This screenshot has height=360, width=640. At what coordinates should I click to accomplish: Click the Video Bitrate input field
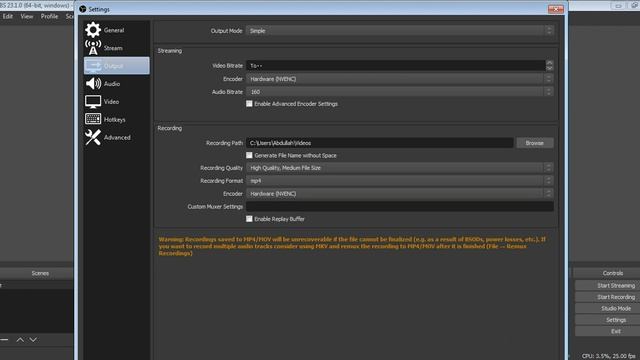tap(396, 65)
